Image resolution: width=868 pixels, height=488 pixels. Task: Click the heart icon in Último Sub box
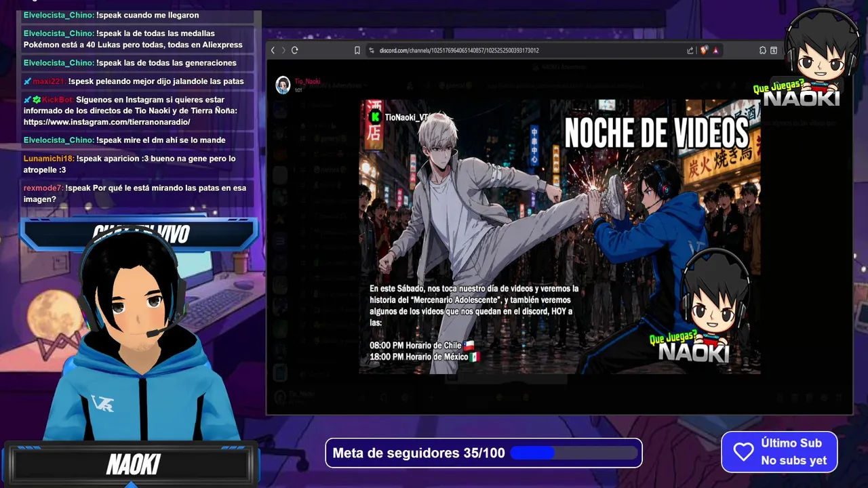coord(743,452)
